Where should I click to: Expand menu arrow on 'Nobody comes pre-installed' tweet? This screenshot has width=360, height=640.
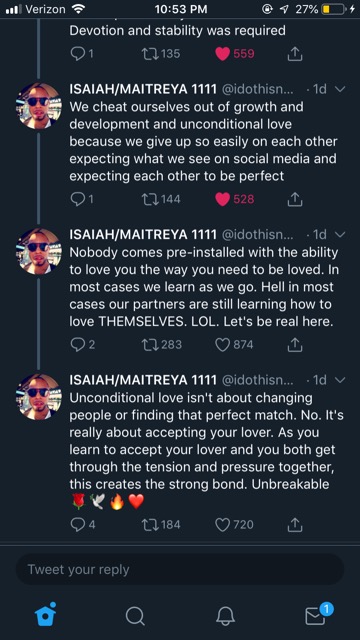pos(340,235)
